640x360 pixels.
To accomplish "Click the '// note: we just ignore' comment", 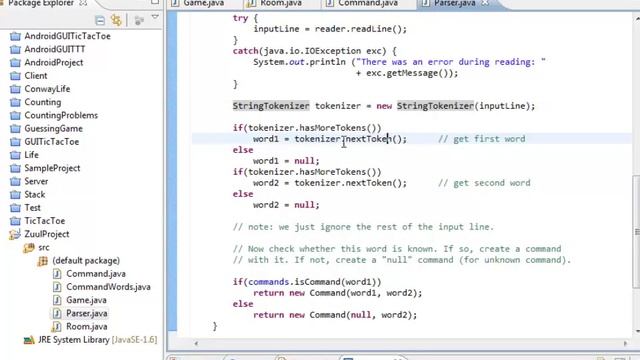I will pyautogui.click(x=363, y=227).
